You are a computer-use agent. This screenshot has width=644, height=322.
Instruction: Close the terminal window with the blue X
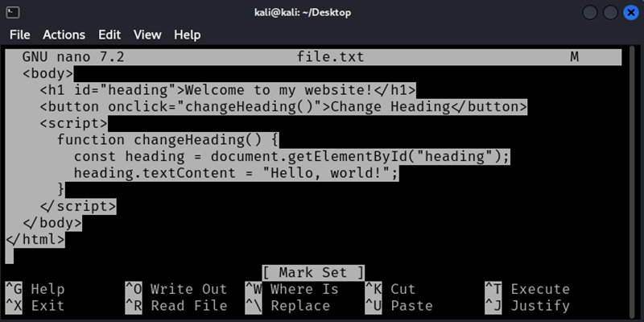[631, 13]
